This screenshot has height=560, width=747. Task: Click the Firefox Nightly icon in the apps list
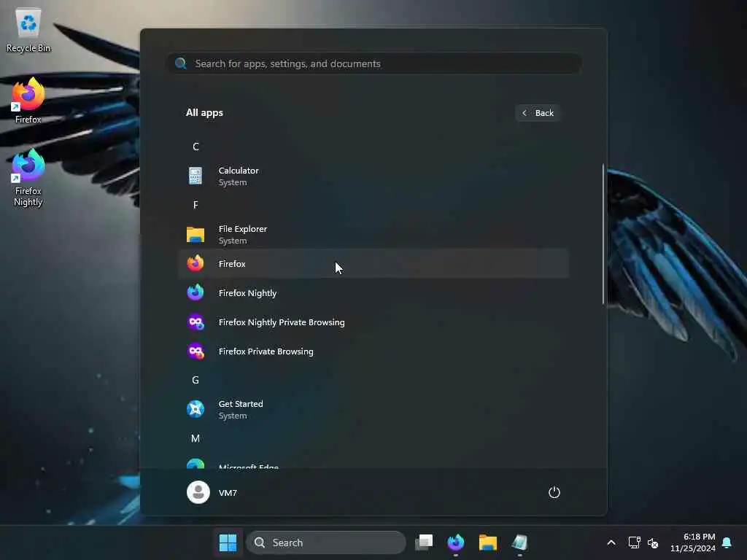click(x=196, y=292)
